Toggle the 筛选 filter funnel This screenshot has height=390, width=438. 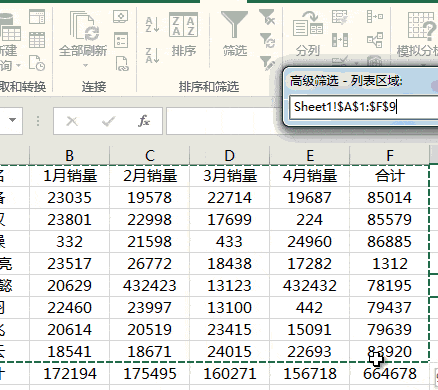235,33
